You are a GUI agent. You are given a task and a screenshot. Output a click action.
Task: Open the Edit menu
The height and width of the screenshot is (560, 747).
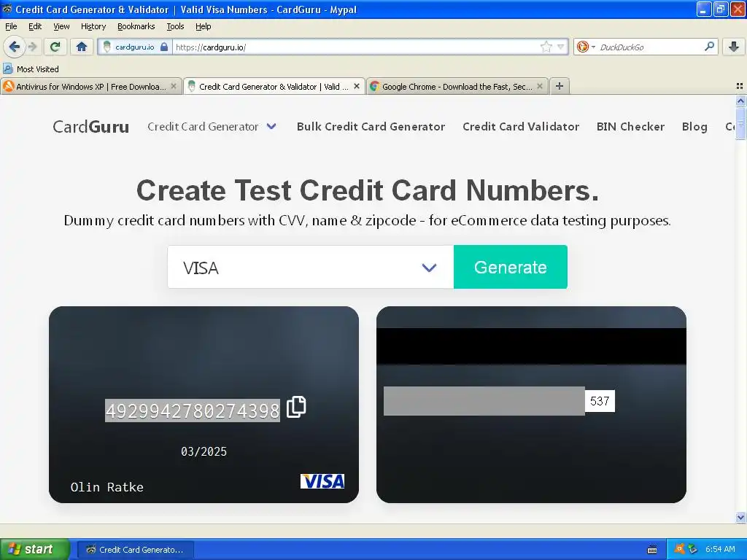click(35, 26)
